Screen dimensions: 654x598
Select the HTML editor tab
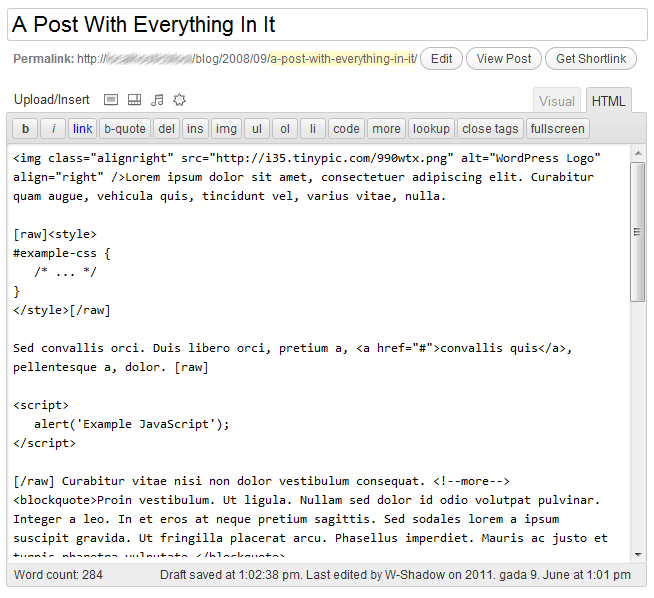click(609, 101)
